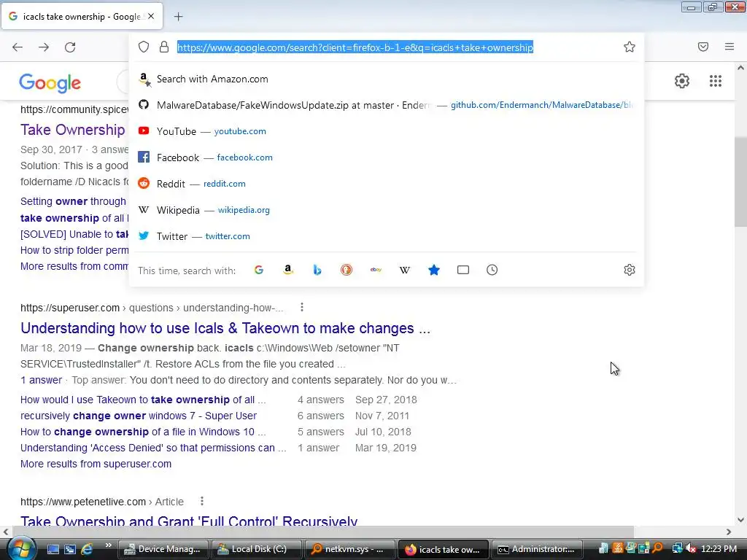747x560 pixels.
Task: Open Setting owner through sublink
Action: [x=74, y=201]
